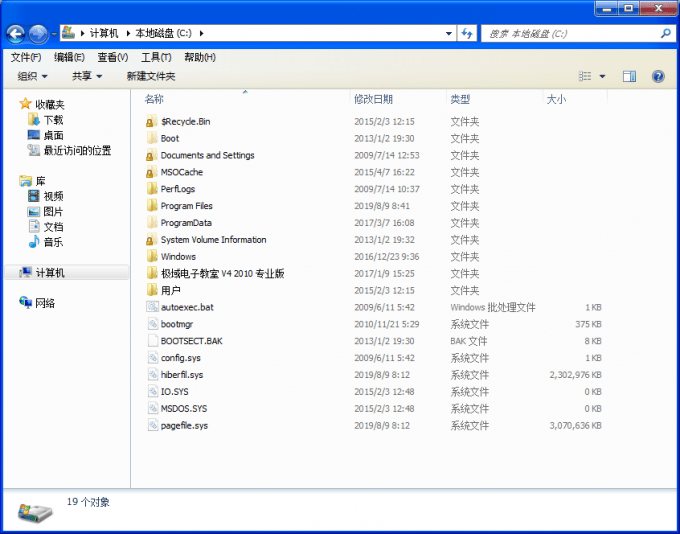Open the 工具(T) menu
Image resolution: width=680 pixels, height=534 pixels.
pyautogui.click(x=156, y=57)
